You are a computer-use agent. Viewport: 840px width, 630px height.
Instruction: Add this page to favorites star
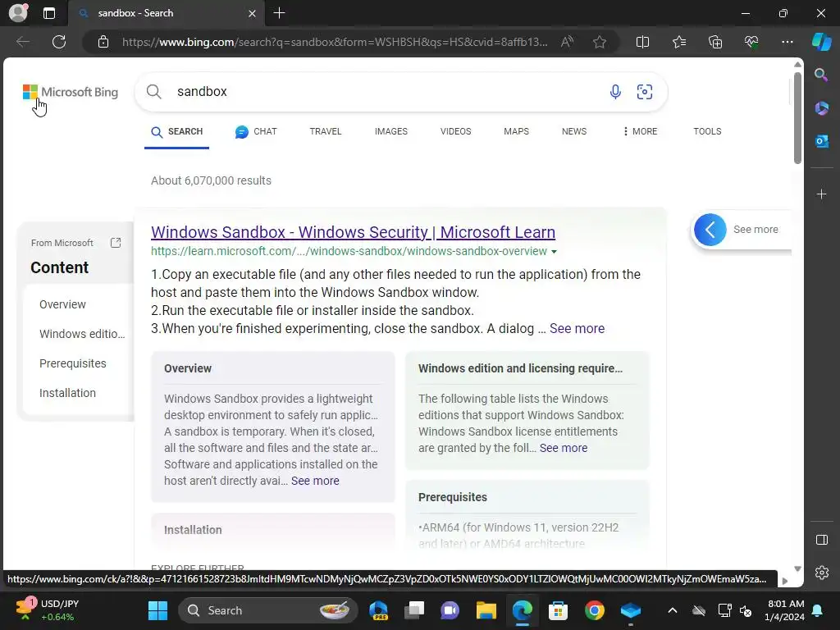(x=600, y=42)
